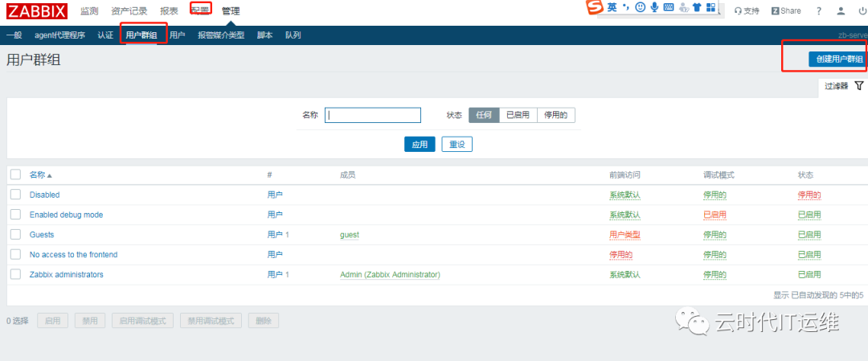Open the 资产记录 top menu
This screenshot has width=868, height=361.
pyautogui.click(x=129, y=10)
